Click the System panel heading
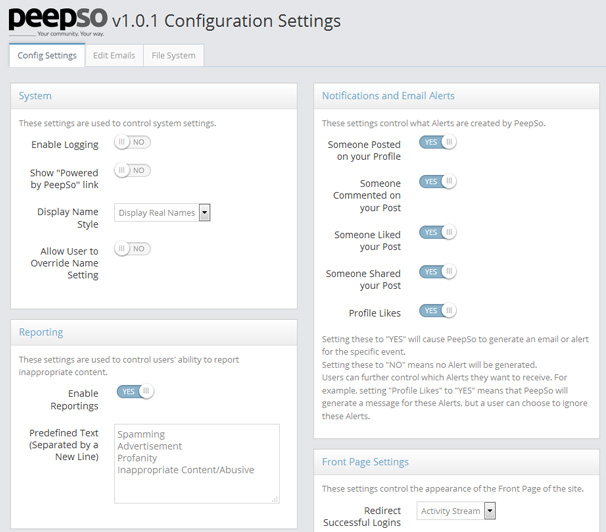The image size is (606, 532). click(x=35, y=96)
